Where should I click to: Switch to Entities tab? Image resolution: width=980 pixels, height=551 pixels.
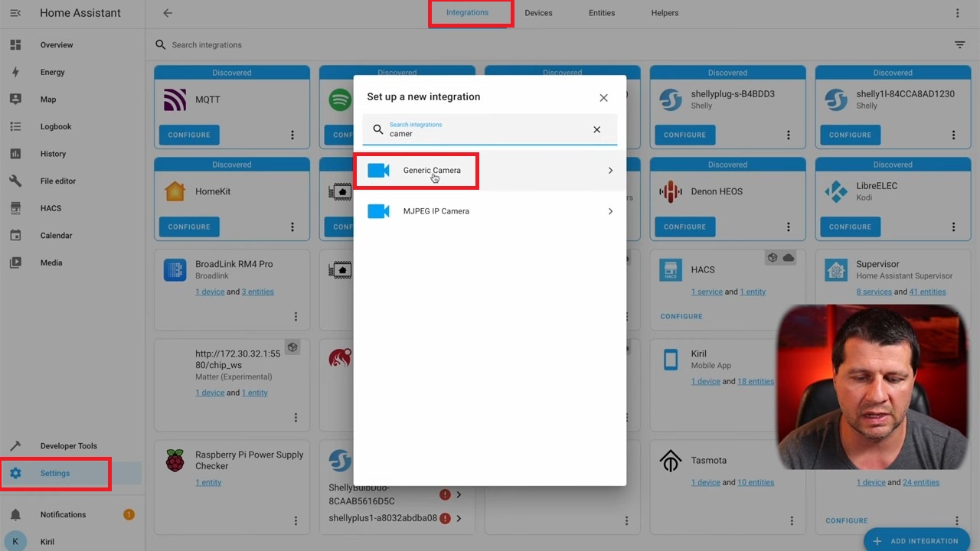(x=602, y=13)
